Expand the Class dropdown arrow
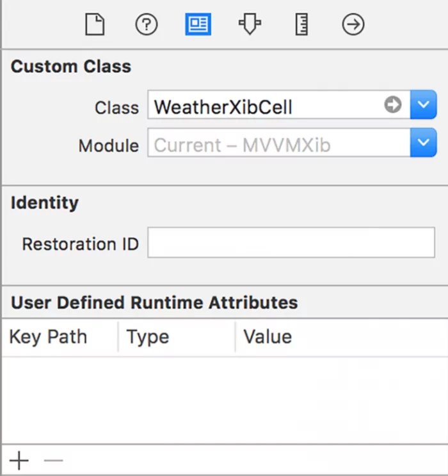 coord(423,105)
